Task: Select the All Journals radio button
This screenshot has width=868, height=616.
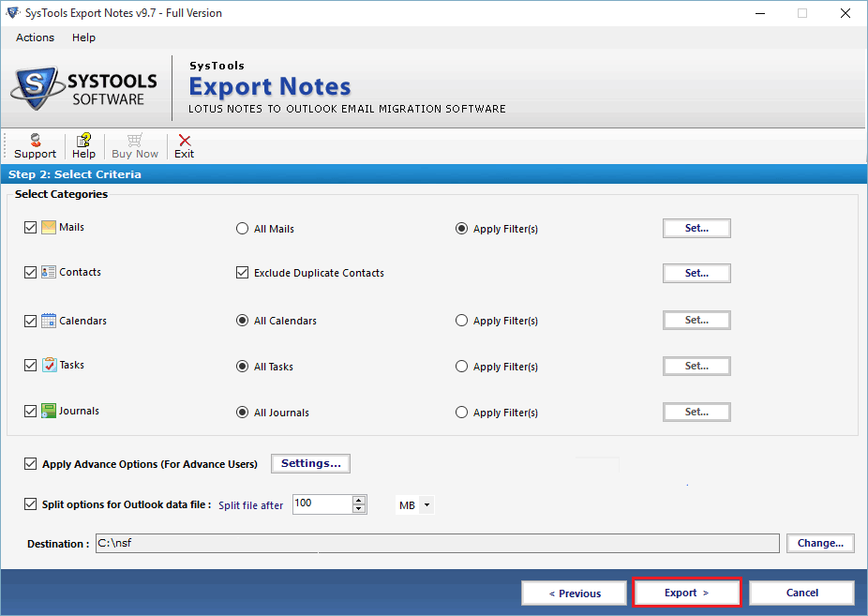Action: pos(242,413)
